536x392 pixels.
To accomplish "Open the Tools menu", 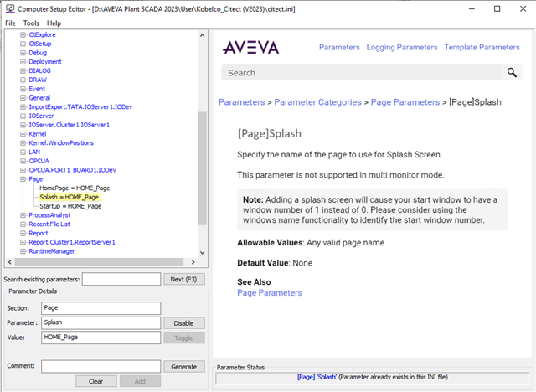I will [x=31, y=23].
